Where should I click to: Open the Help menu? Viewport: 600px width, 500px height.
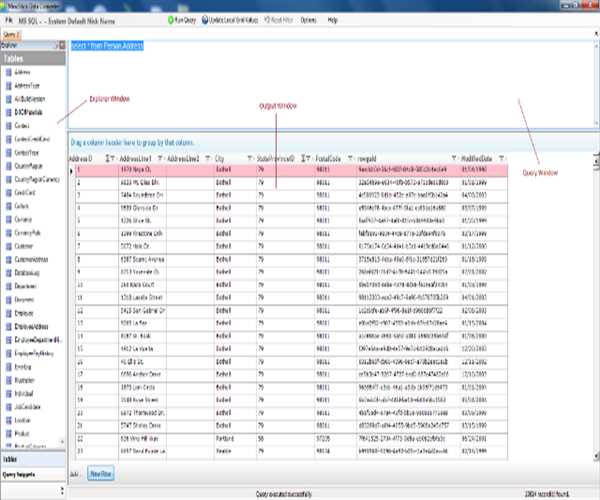click(x=332, y=20)
